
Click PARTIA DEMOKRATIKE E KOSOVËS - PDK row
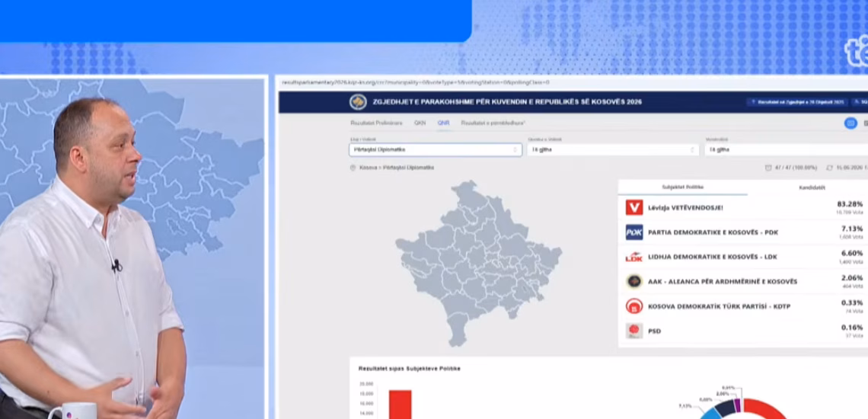pos(743,232)
